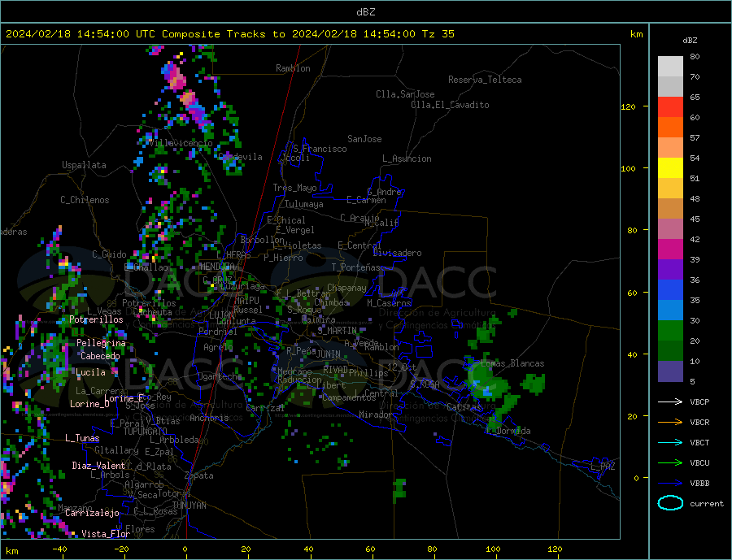Click the white VBCP arrow icon

pos(670,402)
